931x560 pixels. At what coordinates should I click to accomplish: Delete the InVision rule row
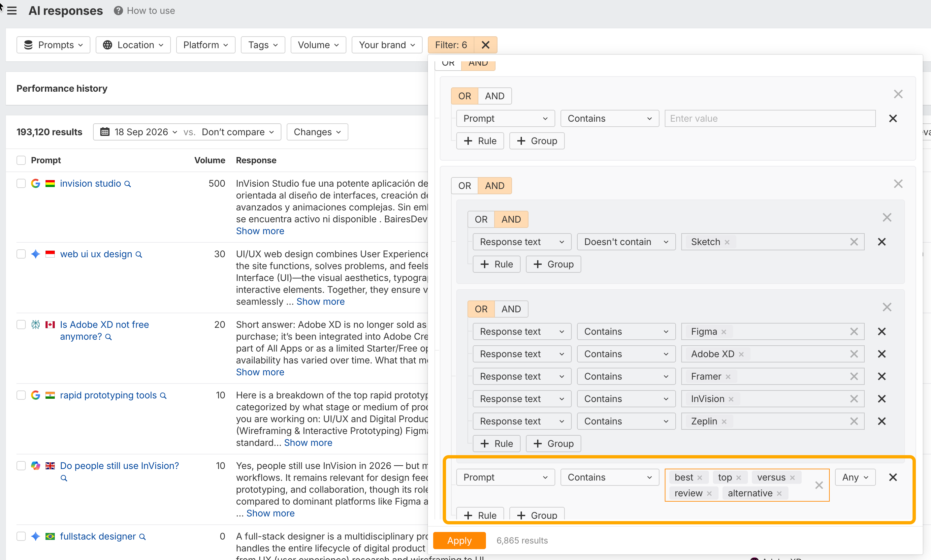click(x=882, y=399)
